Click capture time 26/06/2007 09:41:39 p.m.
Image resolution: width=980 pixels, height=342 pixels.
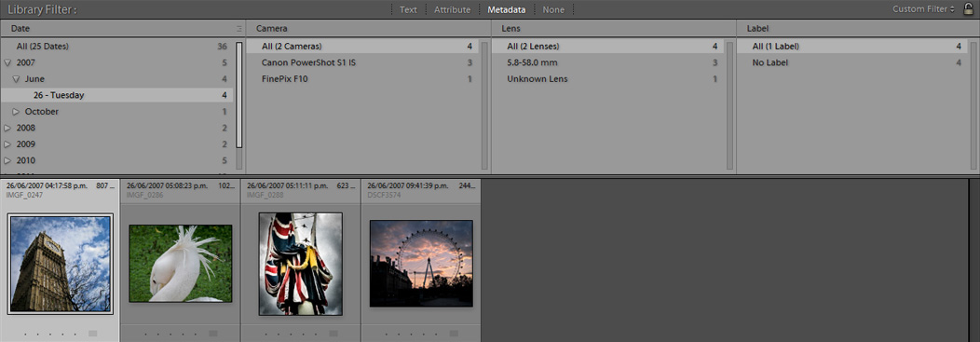point(409,185)
